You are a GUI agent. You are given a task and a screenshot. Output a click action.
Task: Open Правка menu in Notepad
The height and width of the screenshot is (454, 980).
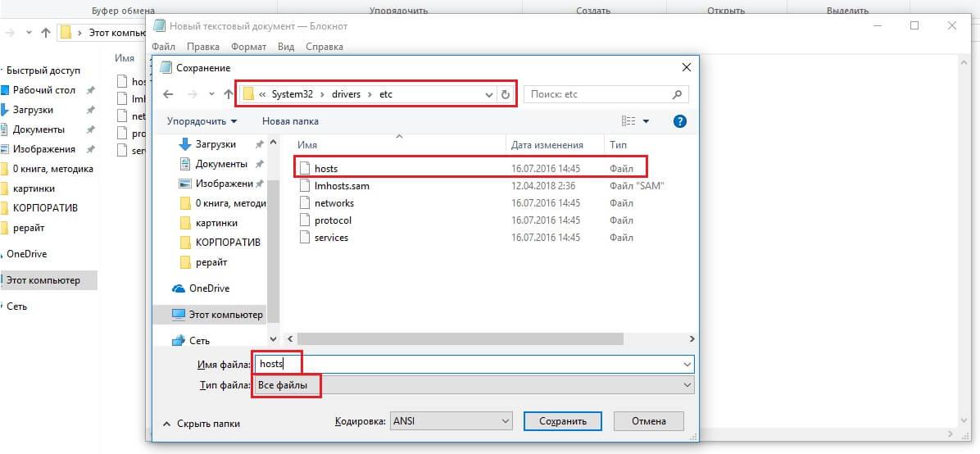pyautogui.click(x=203, y=47)
